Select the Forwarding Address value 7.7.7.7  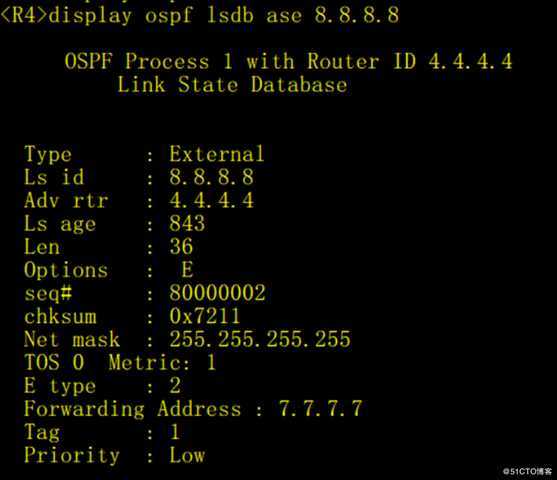point(320,409)
